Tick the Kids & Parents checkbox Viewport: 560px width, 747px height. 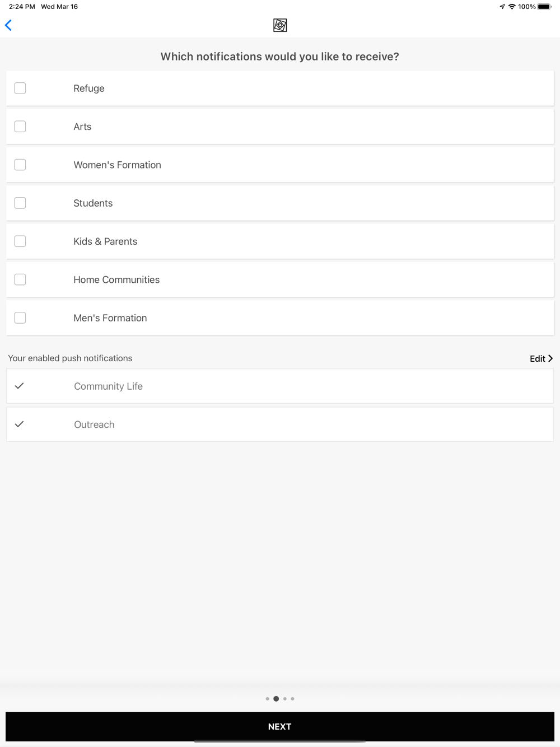click(20, 241)
